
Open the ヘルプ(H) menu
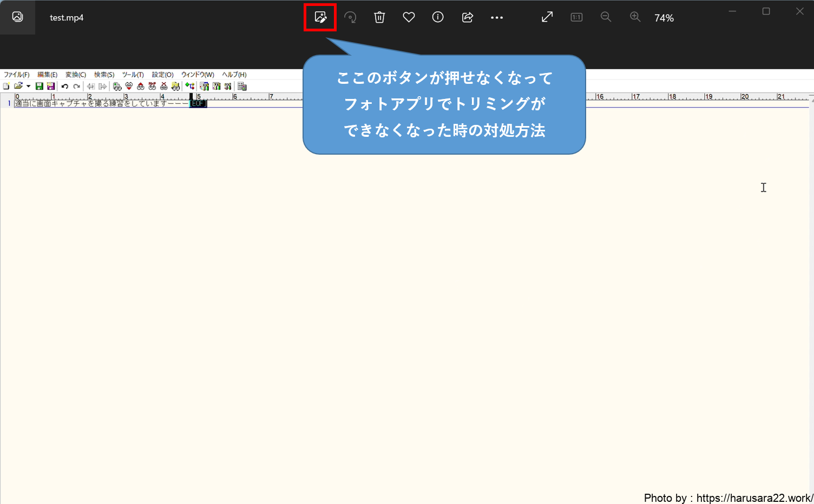tap(234, 75)
